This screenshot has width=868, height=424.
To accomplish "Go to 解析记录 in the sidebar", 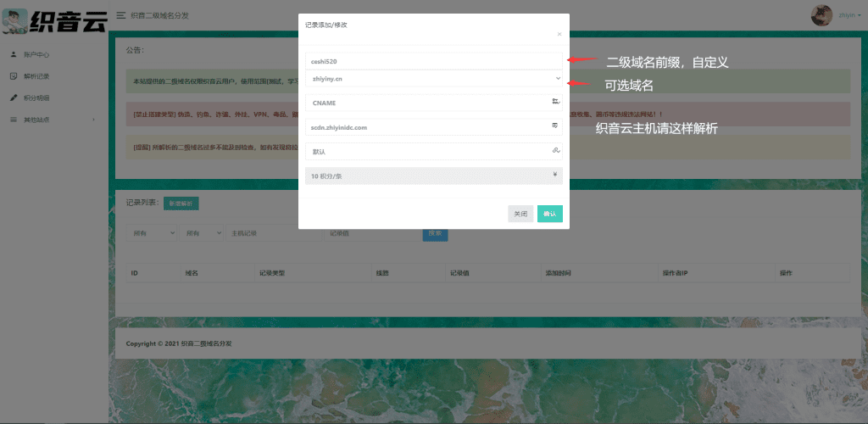I will pos(36,76).
